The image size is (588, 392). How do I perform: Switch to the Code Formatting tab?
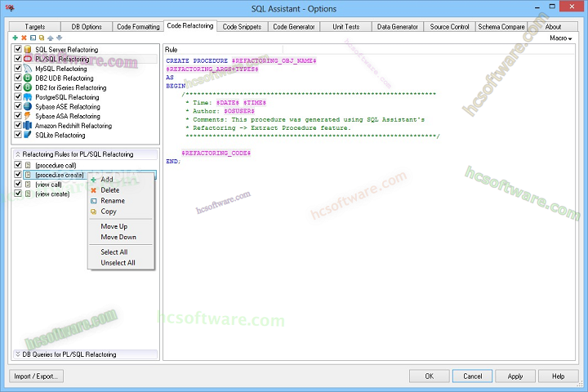[x=138, y=27]
